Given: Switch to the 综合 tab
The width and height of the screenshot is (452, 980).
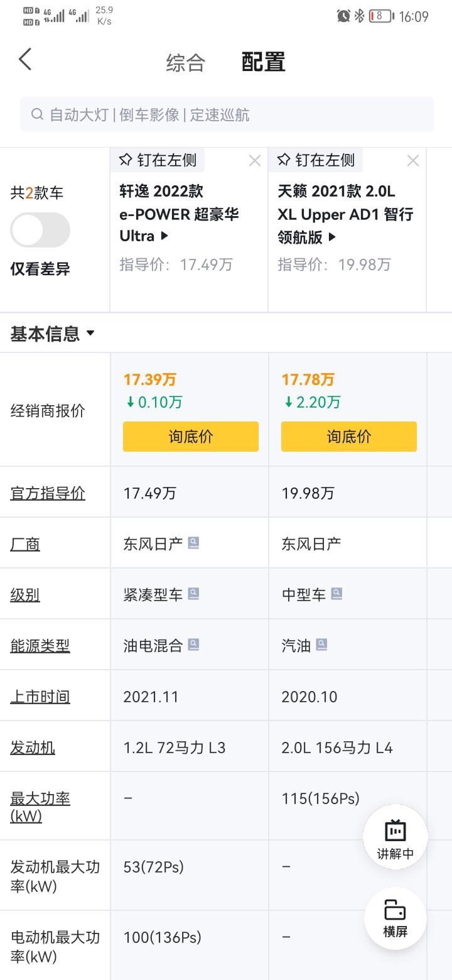Looking at the screenshot, I should (185, 62).
